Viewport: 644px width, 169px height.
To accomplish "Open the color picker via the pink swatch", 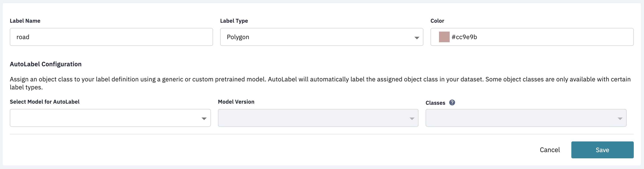I will coord(444,37).
